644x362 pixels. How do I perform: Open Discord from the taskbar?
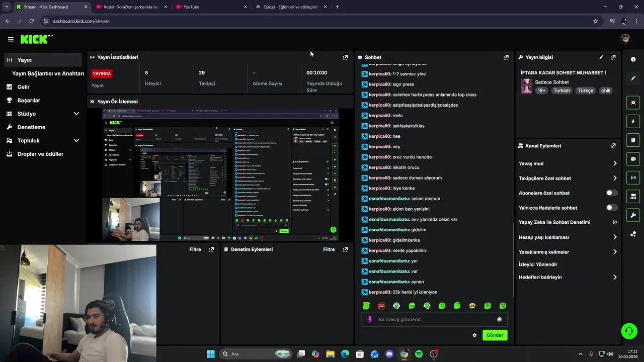coord(389,354)
